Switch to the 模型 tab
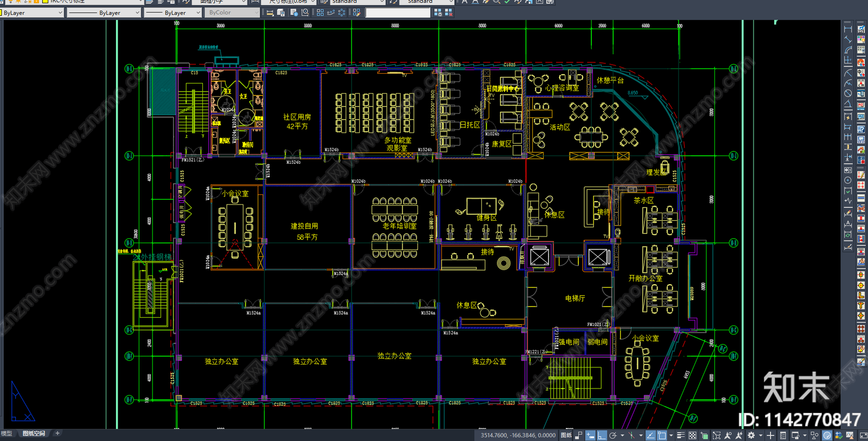The height and width of the screenshot is (441, 868). [x=7, y=434]
